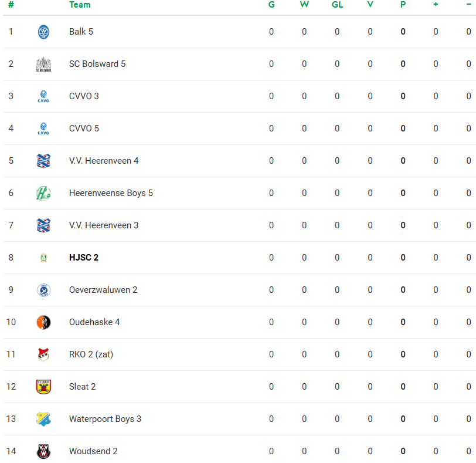Open V.V. Heerenveen 3 team name

pos(104,225)
